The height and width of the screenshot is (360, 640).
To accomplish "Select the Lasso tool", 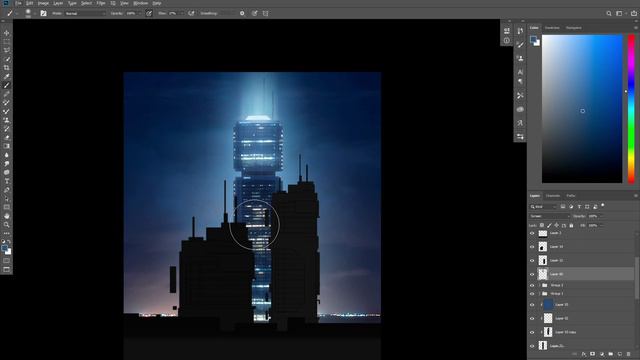I will 7,50.
